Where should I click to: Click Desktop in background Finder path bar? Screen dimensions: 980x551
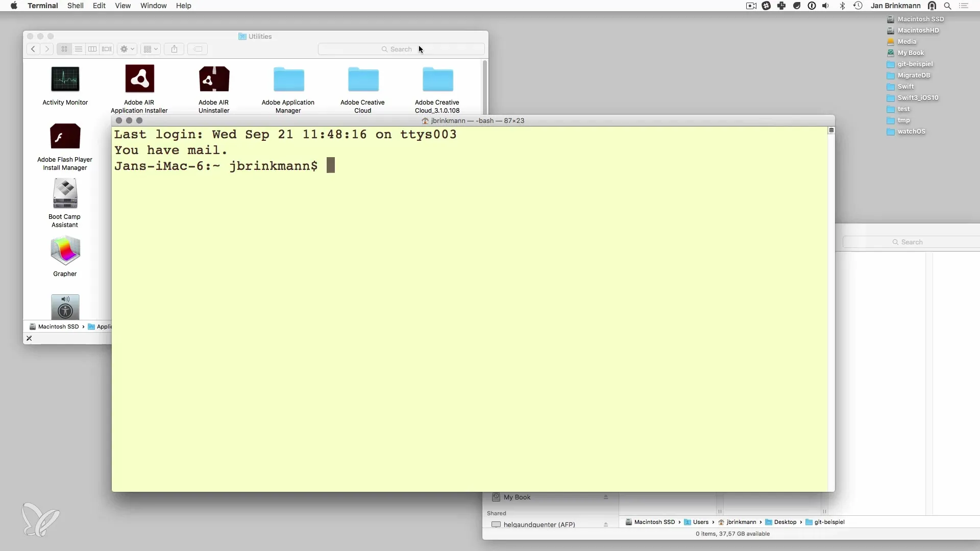pos(781,522)
